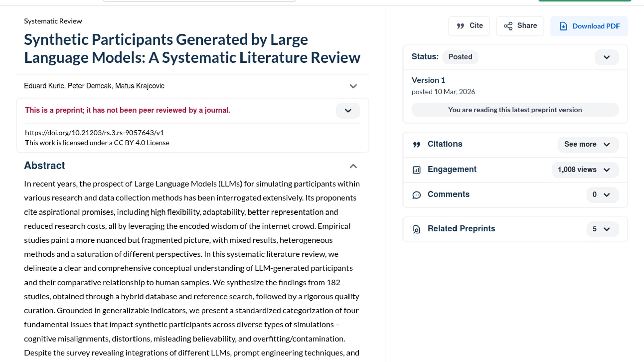Click the Engagement chart icon
644x362 pixels.
click(x=416, y=170)
